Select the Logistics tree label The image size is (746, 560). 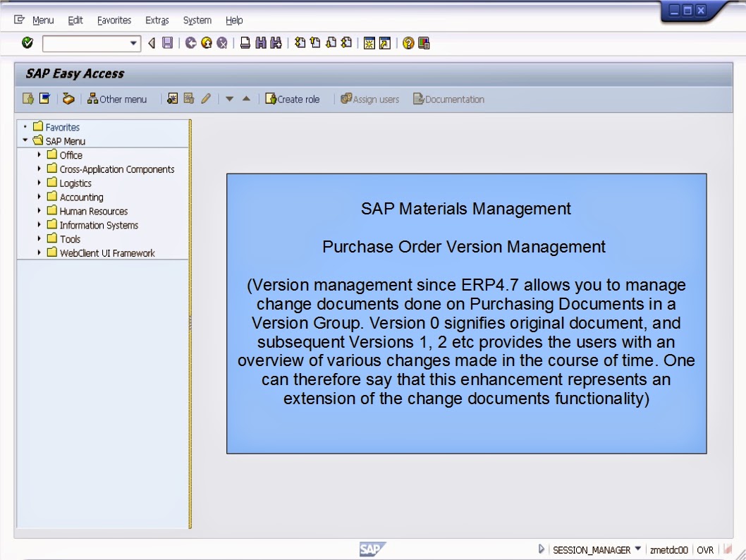[75, 183]
